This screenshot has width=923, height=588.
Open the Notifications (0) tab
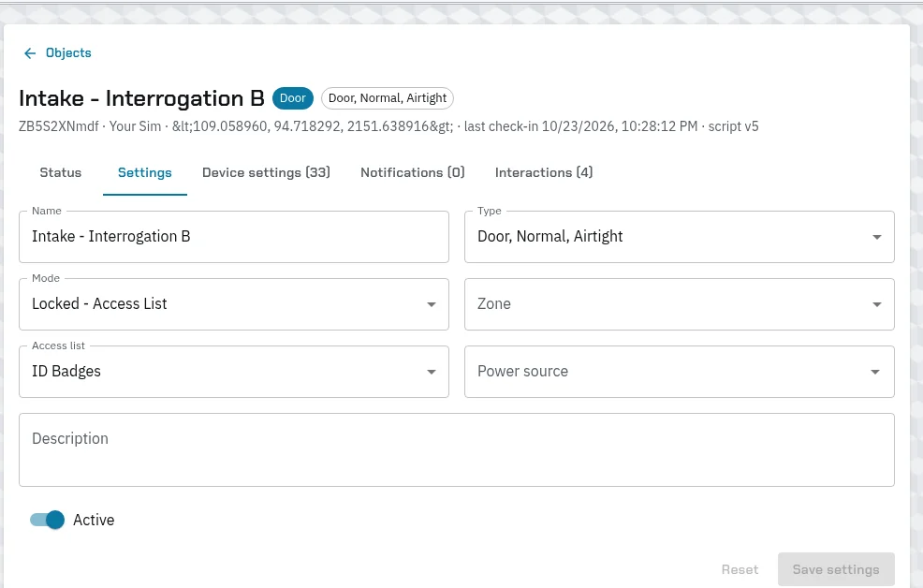413,172
